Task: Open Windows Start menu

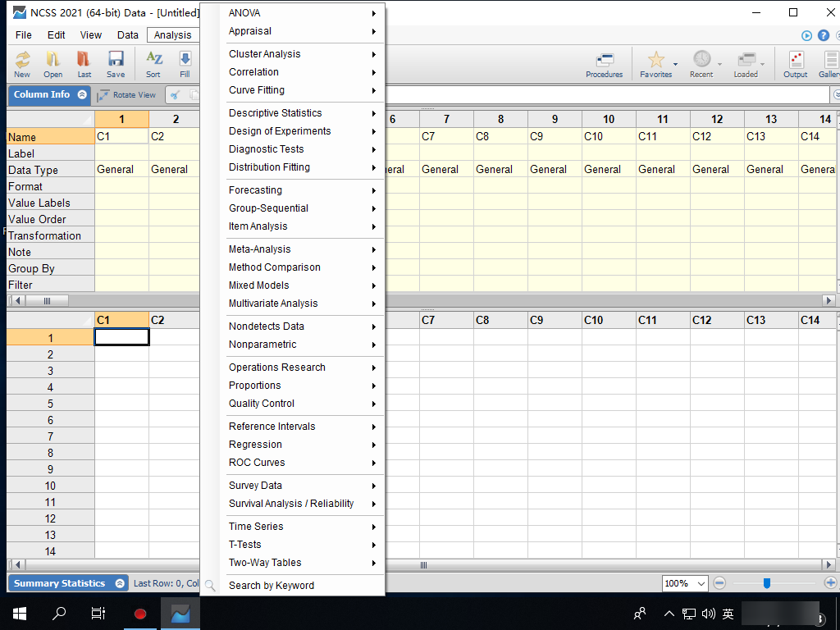Action: tap(20, 614)
